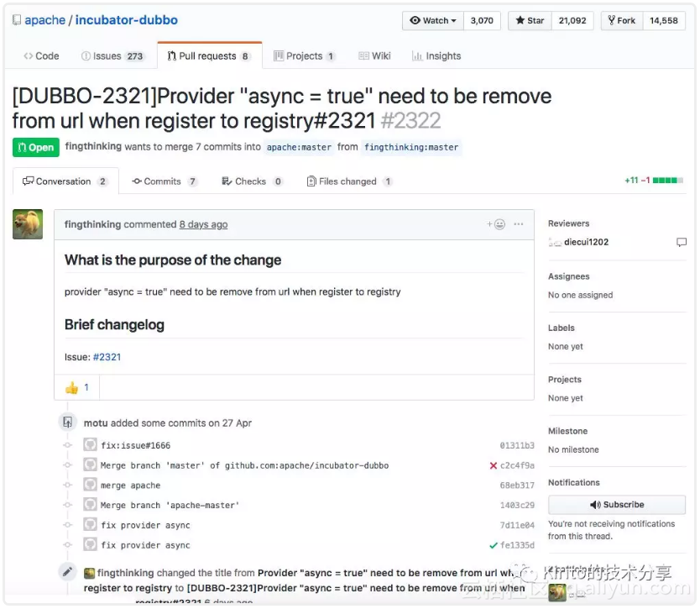700x609 pixels.
Task: Click the green Open status badge
Action: click(x=36, y=148)
